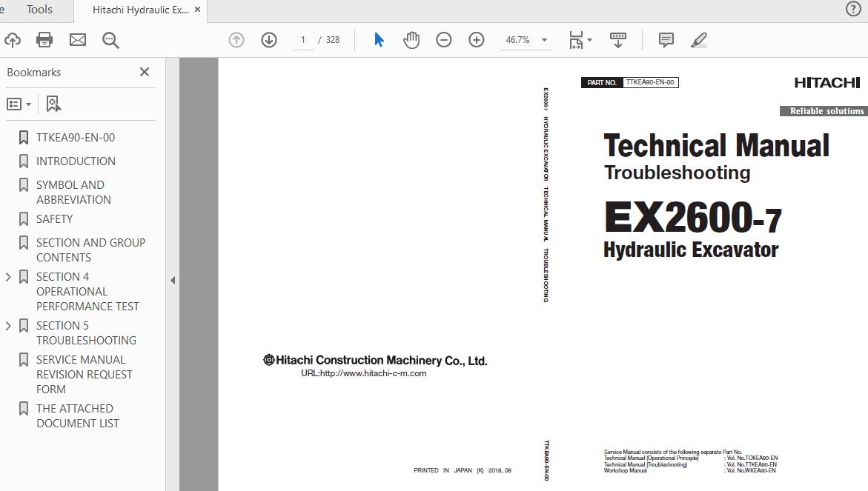Close the Bookmarks panel
868x491 pixels.
pyautogui.click(x=145, y=72)
